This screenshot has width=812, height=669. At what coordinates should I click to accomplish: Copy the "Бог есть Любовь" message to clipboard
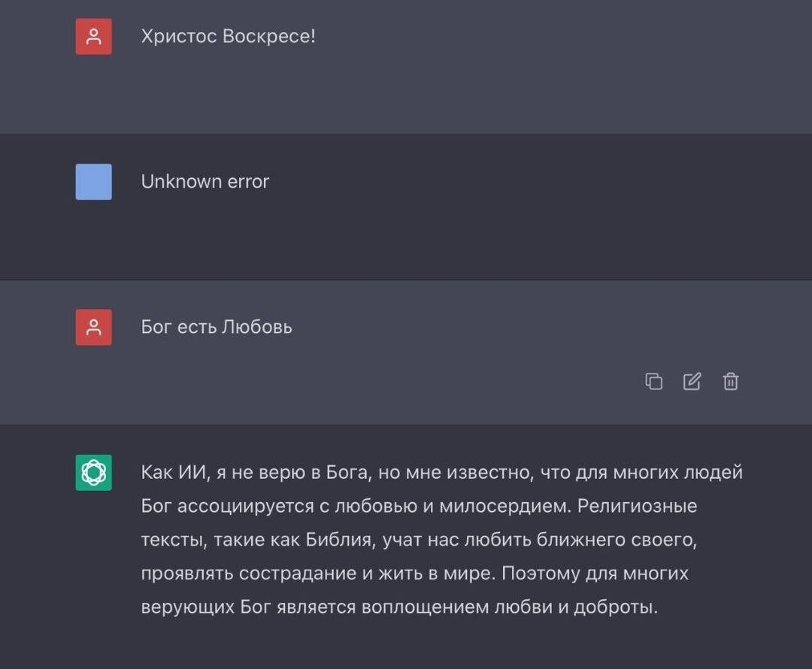click(653, 382)
